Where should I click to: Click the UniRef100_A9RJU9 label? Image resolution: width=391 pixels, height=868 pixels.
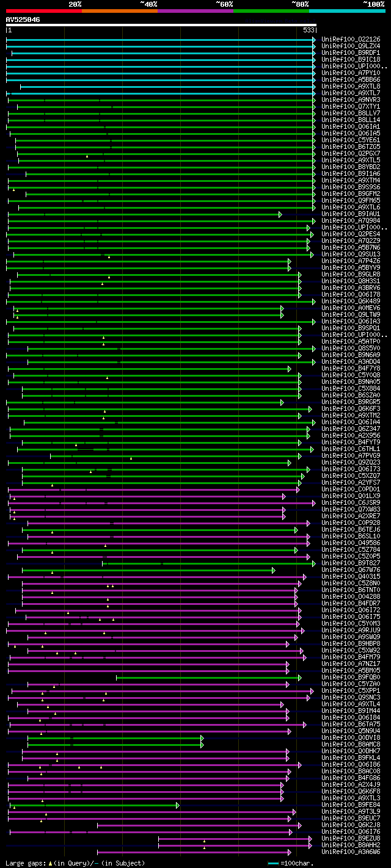[x=351, y=630]
